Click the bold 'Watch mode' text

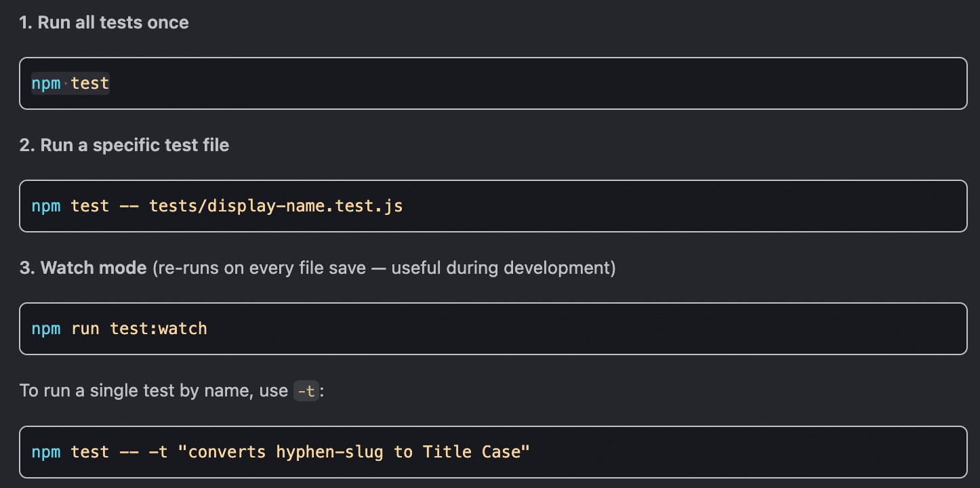[x=94, y=268]
